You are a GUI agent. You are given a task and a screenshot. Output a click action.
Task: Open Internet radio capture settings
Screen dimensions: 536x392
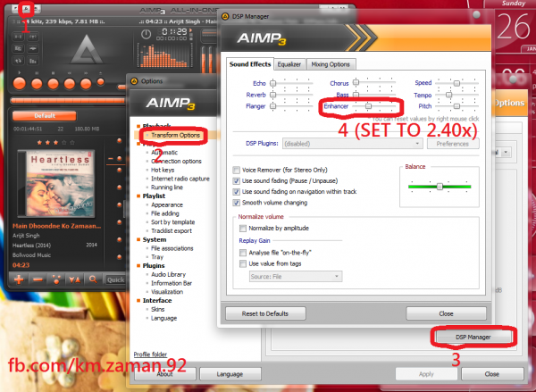click(x=180, y=179)
